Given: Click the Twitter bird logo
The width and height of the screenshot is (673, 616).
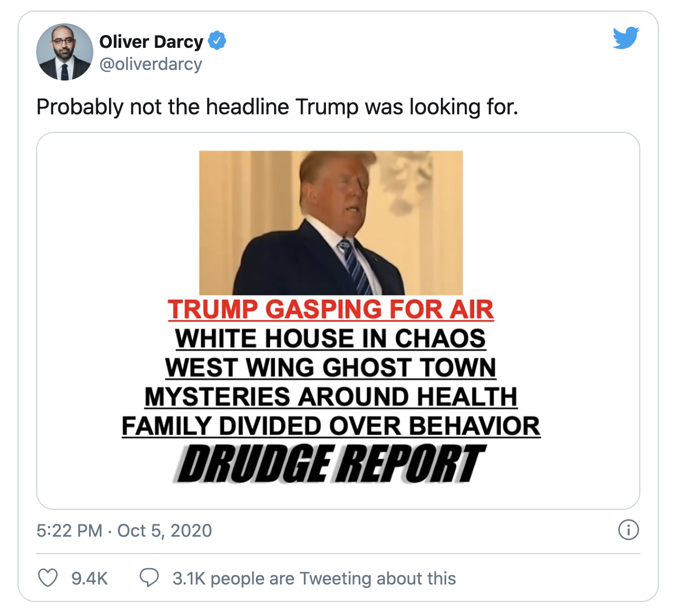Looking at the screenshot, I should coord(626,38).
